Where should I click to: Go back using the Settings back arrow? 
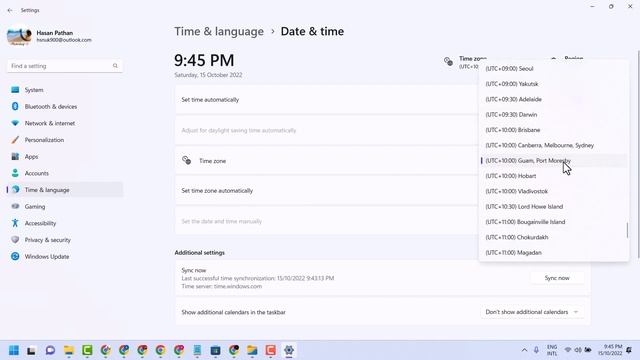pyautogui.click(x=10, y=10)
